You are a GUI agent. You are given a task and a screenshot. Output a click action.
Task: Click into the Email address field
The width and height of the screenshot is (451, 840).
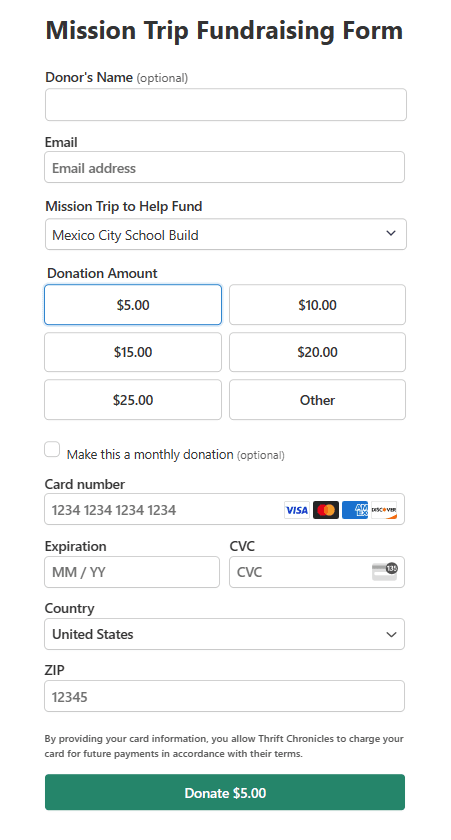(224, 167)
